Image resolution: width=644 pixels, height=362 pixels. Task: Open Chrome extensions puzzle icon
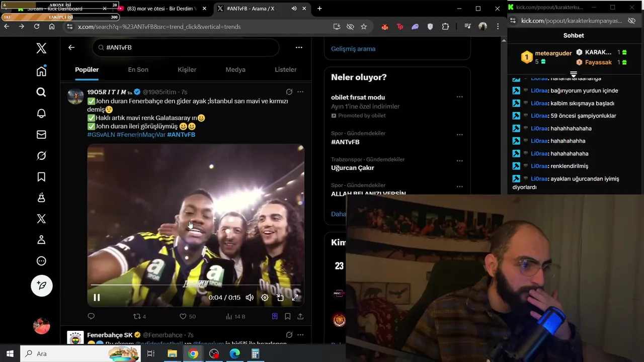(x=445, y=27)
